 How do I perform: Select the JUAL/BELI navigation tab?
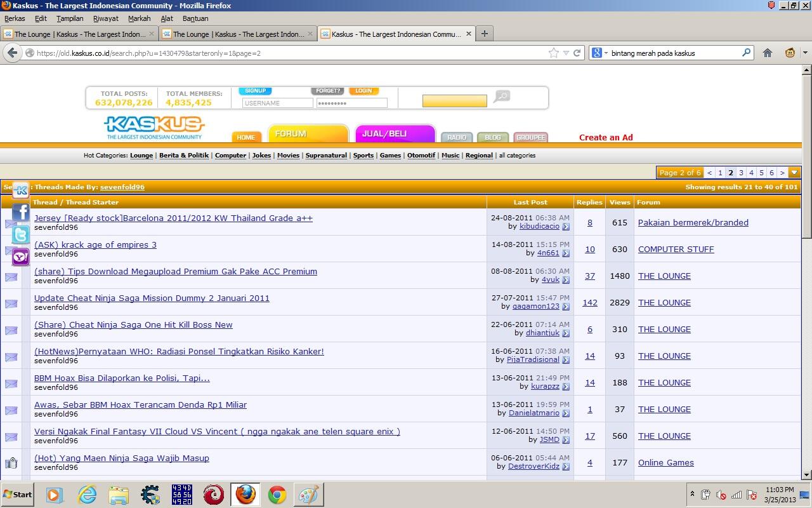point(395,133)
